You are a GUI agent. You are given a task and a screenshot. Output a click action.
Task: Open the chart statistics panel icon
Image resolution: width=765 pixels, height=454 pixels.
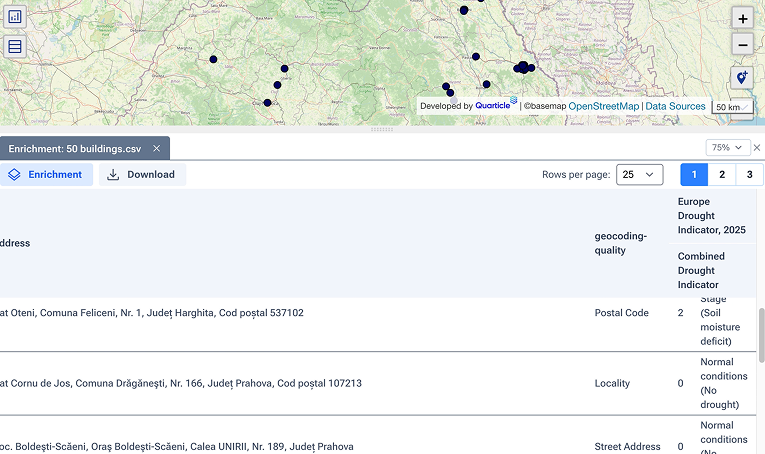tap(15, 17)
